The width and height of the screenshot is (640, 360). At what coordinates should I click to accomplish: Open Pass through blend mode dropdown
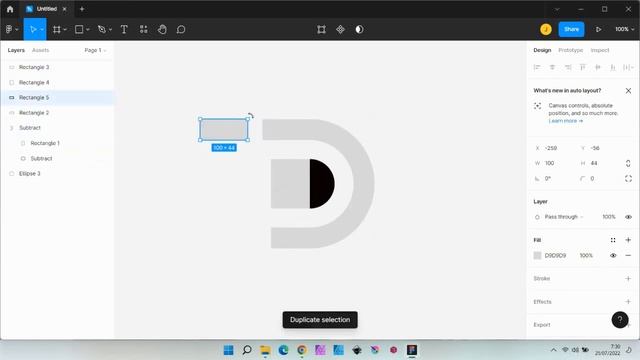coord(563,217)
